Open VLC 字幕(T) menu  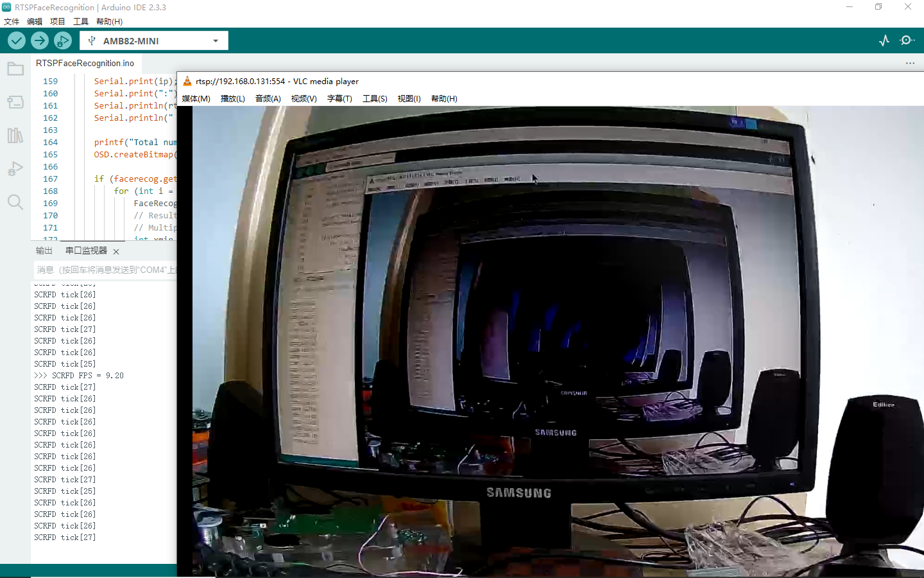(x=339, y=98)
